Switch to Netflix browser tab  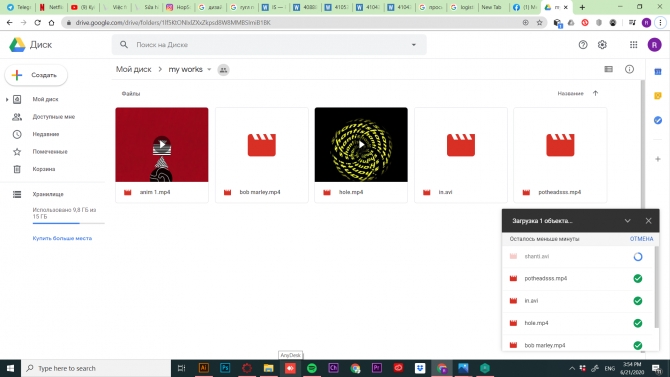point(51,7)
